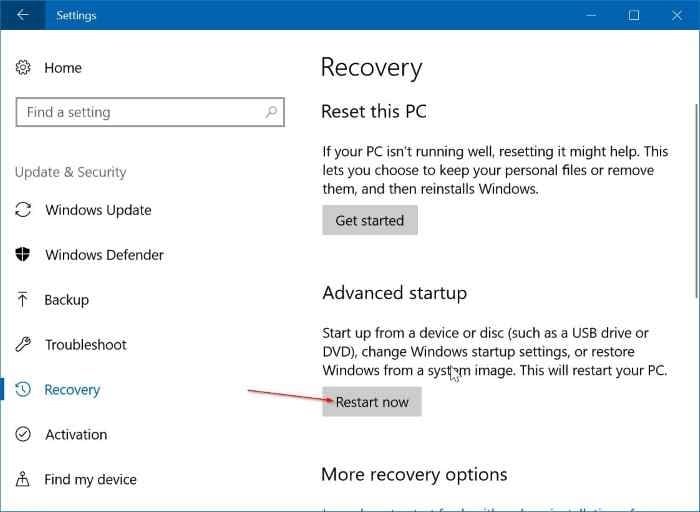Select Recovery in the sidebar
The image size is (700, 512).
(x=72, y=390)
